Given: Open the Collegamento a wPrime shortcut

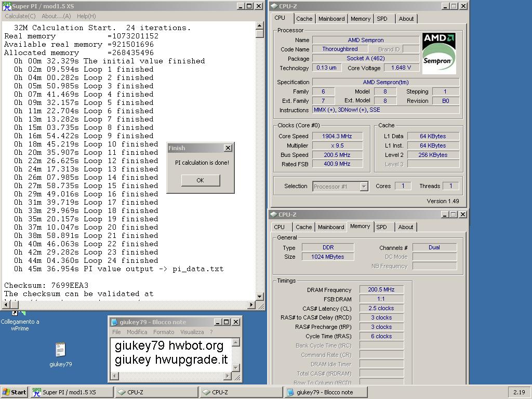Looking at the screenshot, I should click(x=20, y=321).
